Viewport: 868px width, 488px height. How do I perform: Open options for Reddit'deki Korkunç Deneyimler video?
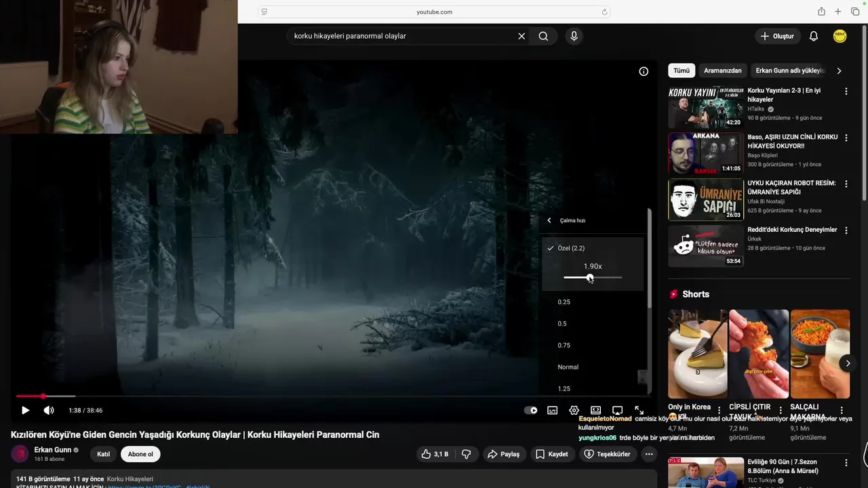click(x=846, y=230)
